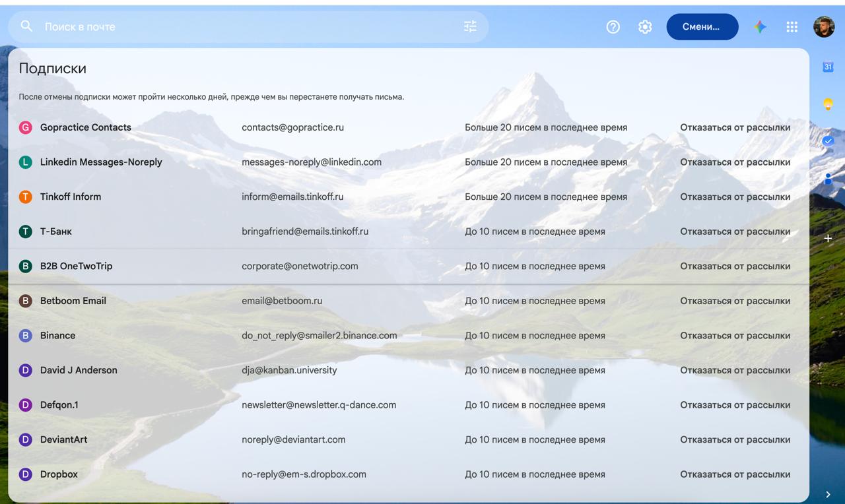Click address newsletter@newsletter.q-dance.com
The width and height of the screenshot is (845, 504).
319,405
